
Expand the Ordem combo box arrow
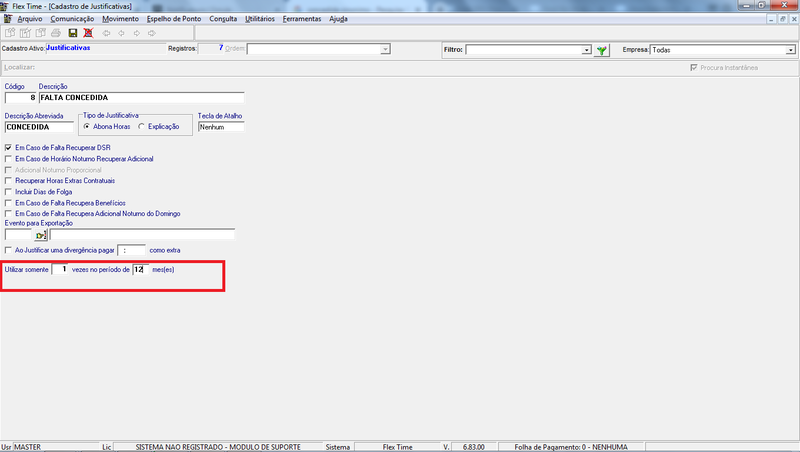click(x=386, y=49)
